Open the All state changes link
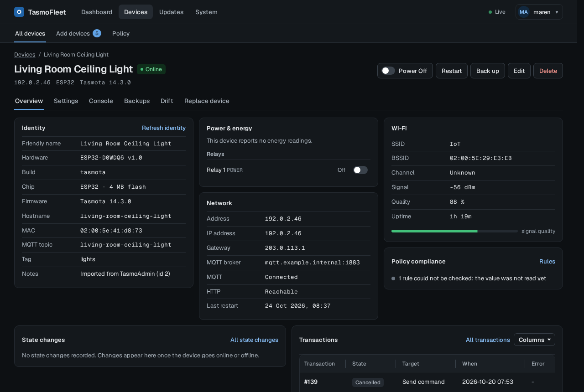 254,340
